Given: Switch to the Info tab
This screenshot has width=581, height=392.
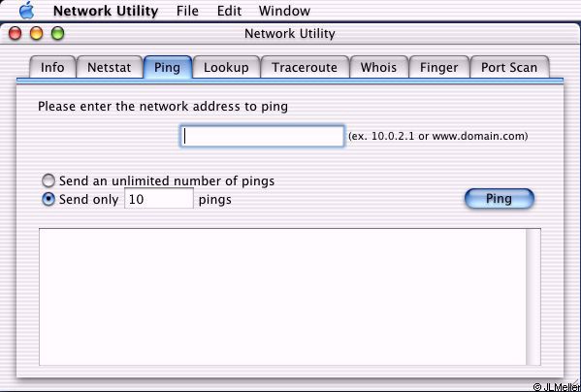Looking at the screenshot, I should (x=52, y=67).
